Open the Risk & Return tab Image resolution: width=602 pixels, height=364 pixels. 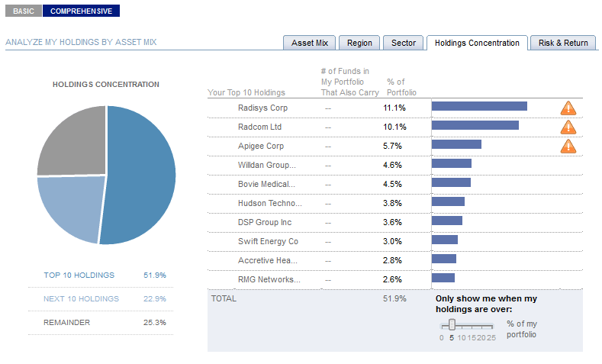coord(563,43)
